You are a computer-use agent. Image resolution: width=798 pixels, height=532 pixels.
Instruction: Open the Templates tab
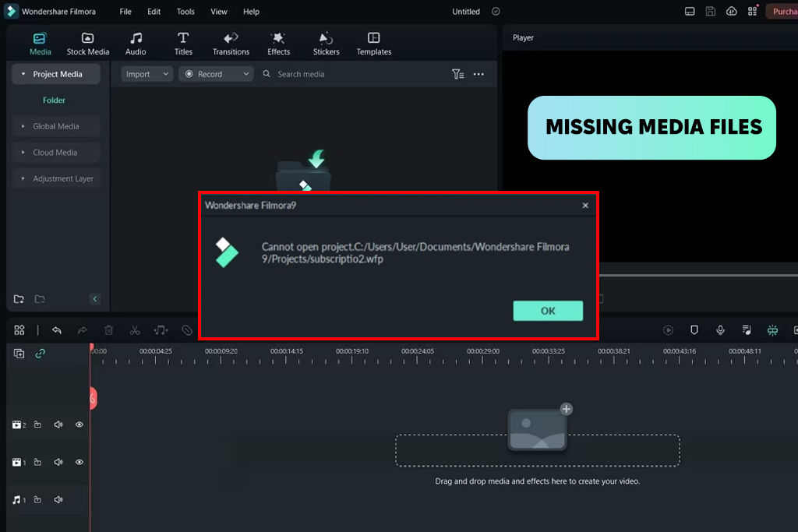pyautogui.click(x=373, y=44)
